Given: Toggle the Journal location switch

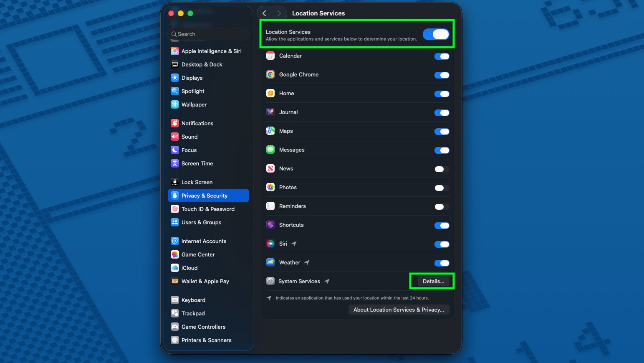Looking at the screenshot, I should click(x=442, y=113).
